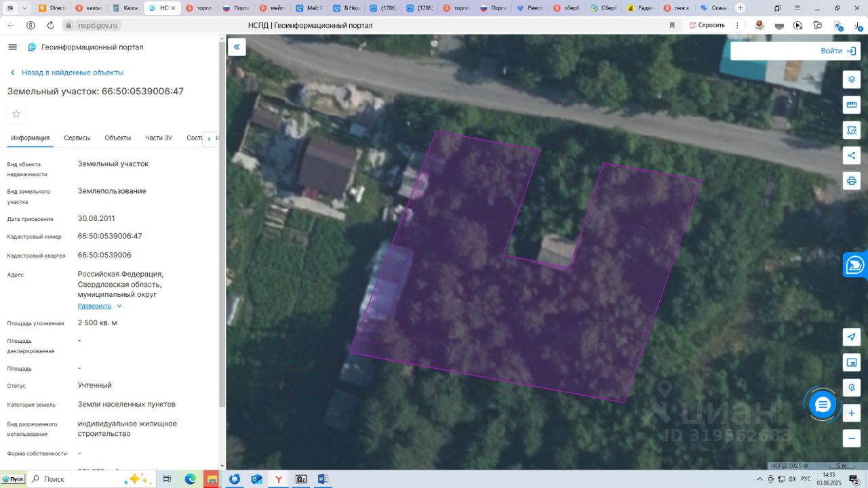Activate the area selection tool on map

point(852,129)
